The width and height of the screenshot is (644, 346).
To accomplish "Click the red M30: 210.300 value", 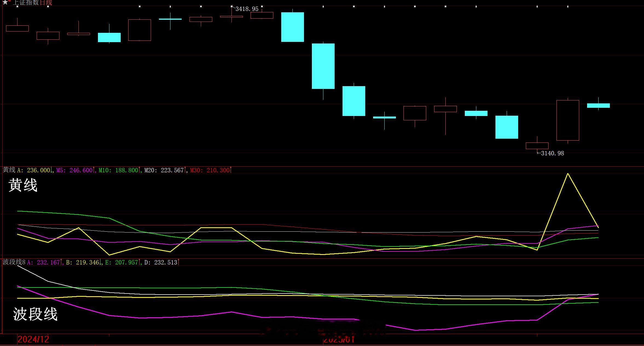I will [210, 170].
